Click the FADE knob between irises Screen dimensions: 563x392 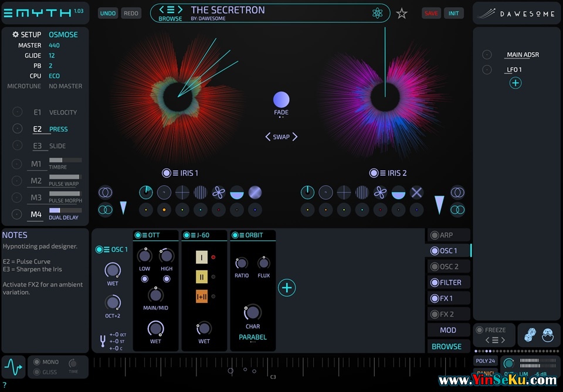[281, 100]
